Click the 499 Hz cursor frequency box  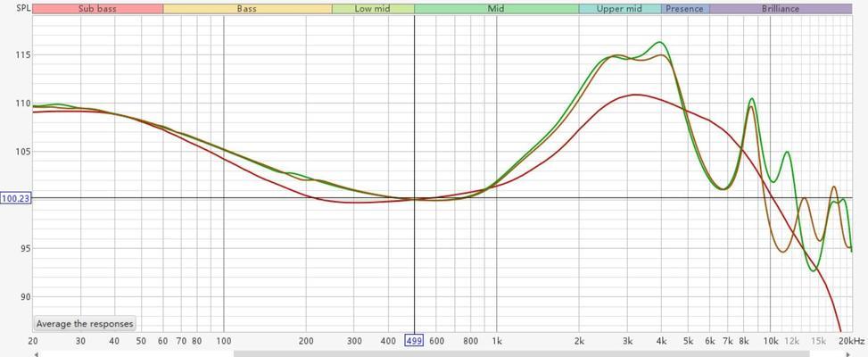click(415, 341)
